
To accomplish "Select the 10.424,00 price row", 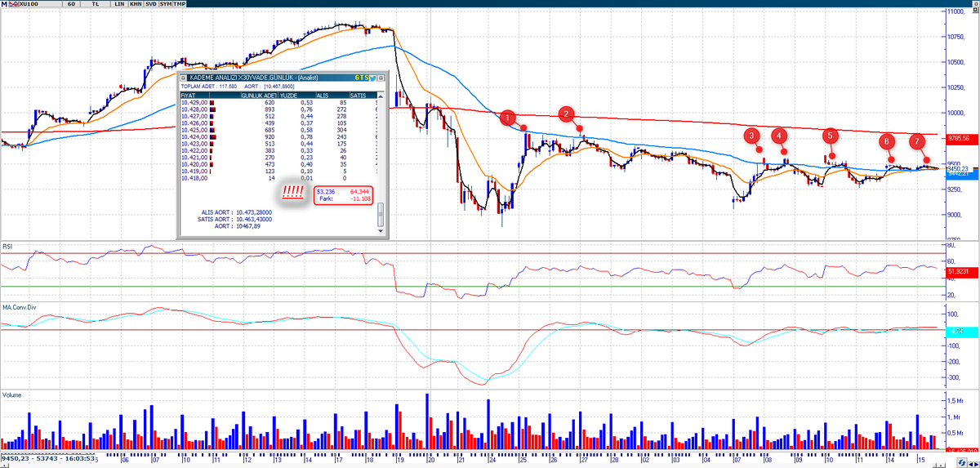I will point(278,136).
